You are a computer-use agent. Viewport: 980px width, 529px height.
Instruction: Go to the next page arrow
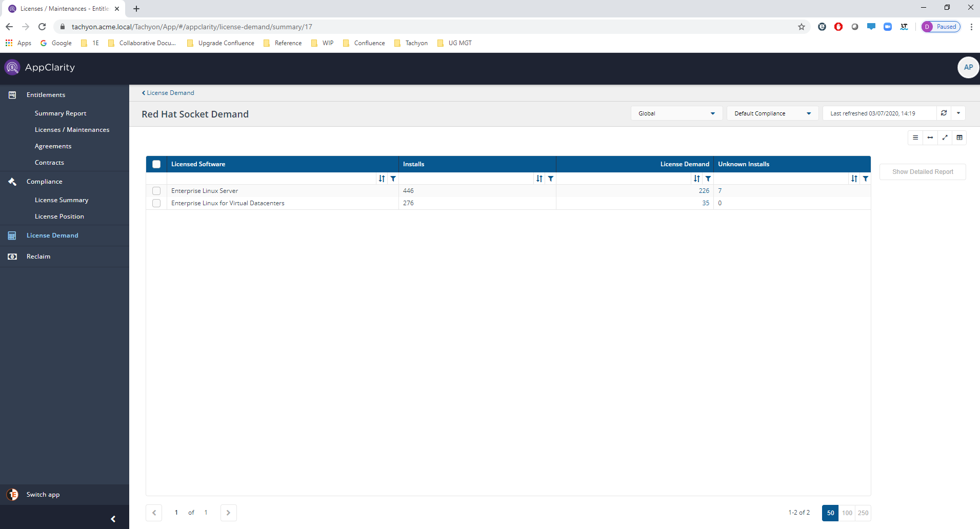(x=229, y=513)
